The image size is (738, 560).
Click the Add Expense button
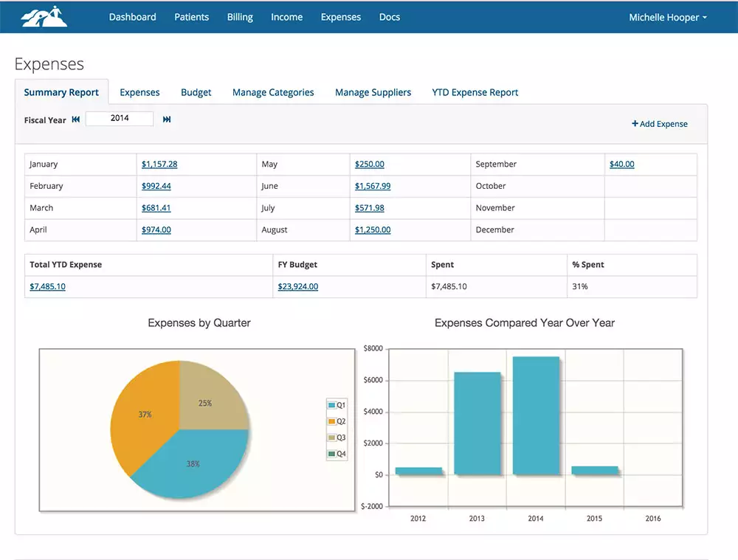coord(659,124)
